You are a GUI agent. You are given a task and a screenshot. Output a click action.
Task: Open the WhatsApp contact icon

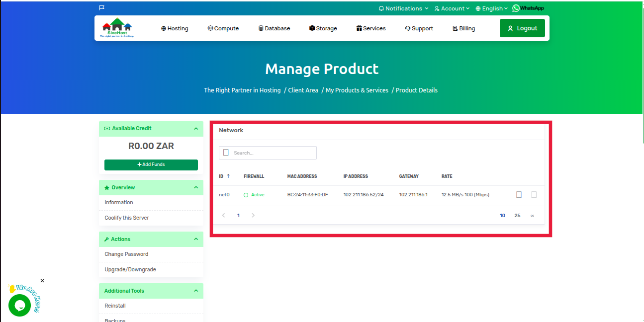click(528, 8)
